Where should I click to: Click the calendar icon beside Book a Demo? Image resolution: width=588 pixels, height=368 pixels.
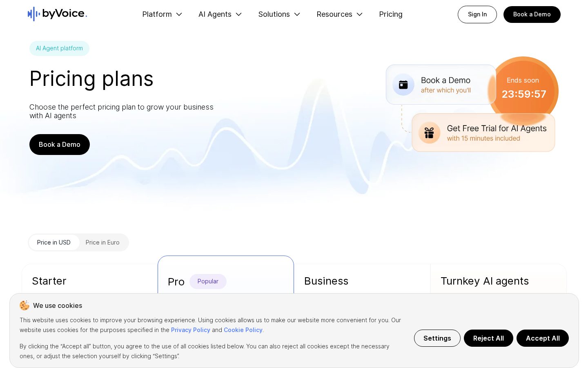[x=403, y=85]
